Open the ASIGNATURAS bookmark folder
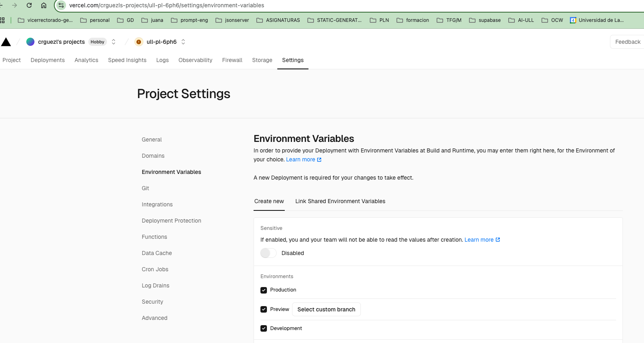Screen dimensions: 644x343 tap(278, 20)
